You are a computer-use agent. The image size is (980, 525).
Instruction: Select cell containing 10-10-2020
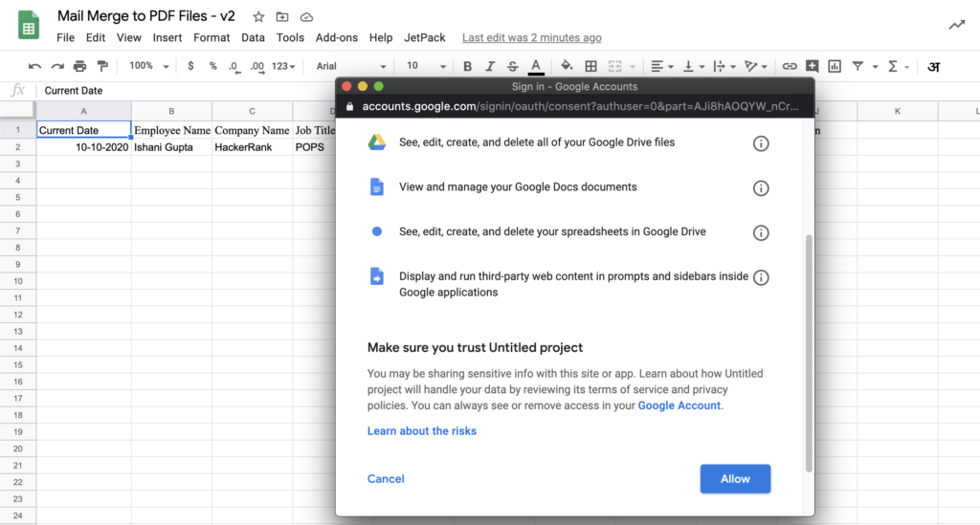point(84,147)
